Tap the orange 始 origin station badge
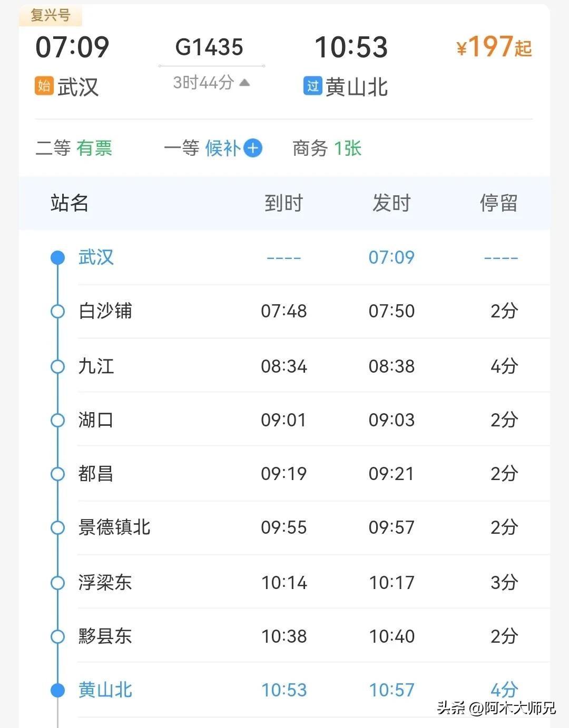The height and width of the screenshot is (728, 569). (x=44, y=86)
